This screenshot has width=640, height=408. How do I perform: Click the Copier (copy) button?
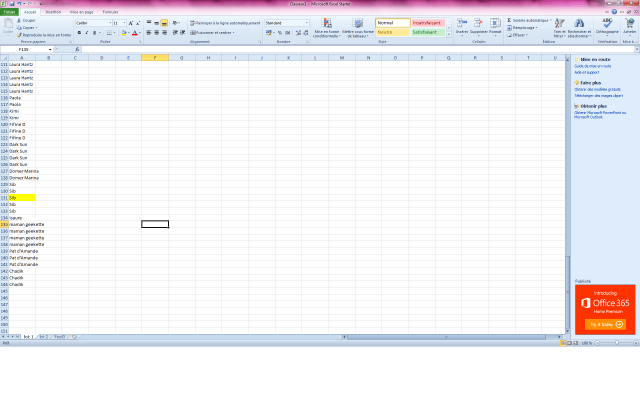(27, 28)
